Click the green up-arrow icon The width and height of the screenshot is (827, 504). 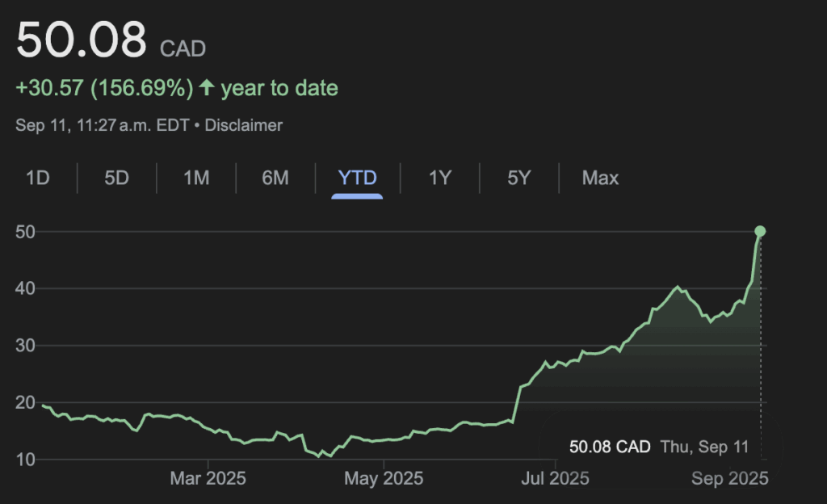[207, 88]
